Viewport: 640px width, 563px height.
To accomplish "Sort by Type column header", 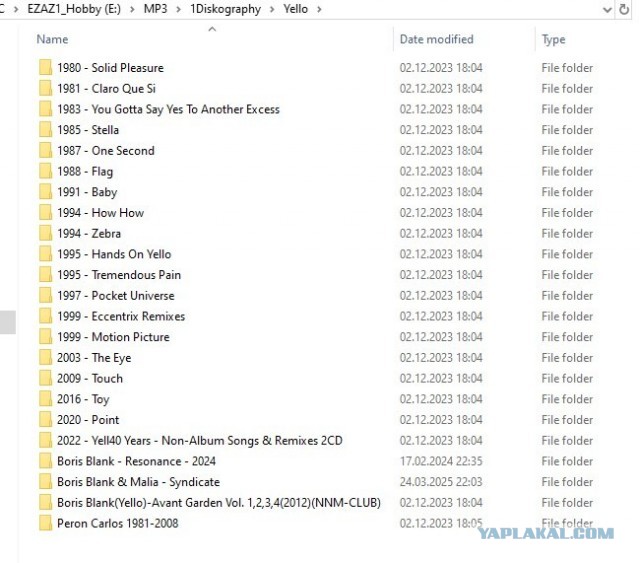I will pyautogui.click(x=553, y=40).
